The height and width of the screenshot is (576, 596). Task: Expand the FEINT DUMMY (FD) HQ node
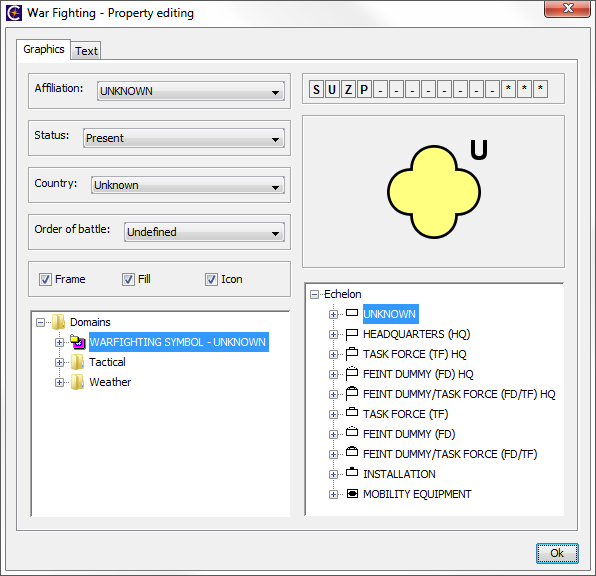pyautogui.click(x=333, y=374)
